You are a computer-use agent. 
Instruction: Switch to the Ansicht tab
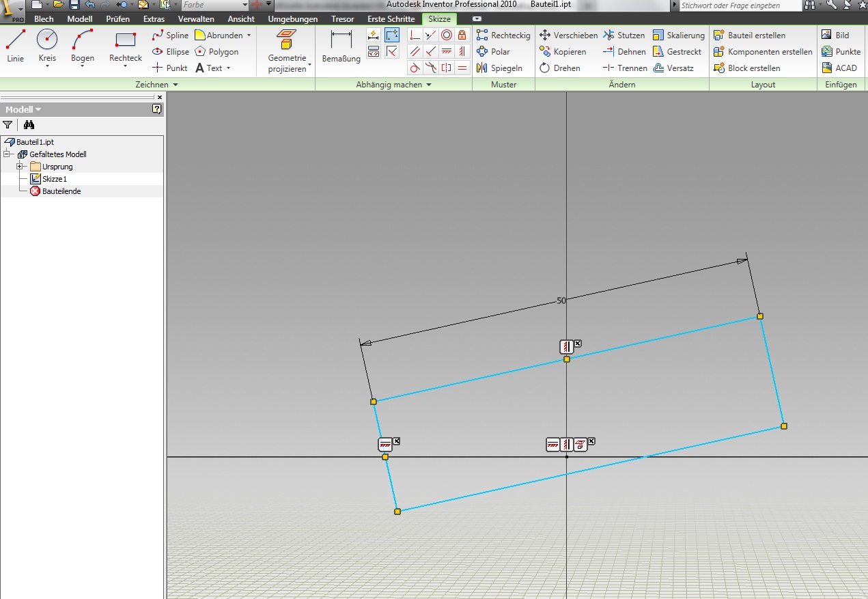(x=241, y=19)
